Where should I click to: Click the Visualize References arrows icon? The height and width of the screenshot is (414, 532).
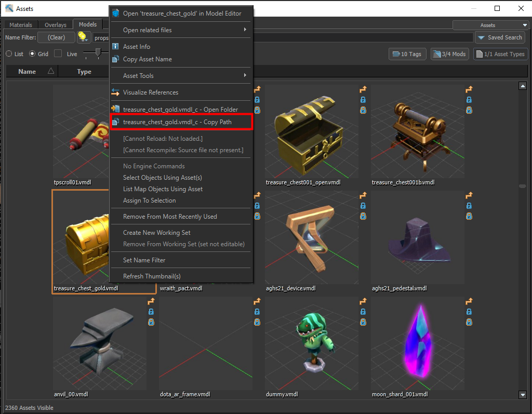click(x=115, y=92)
